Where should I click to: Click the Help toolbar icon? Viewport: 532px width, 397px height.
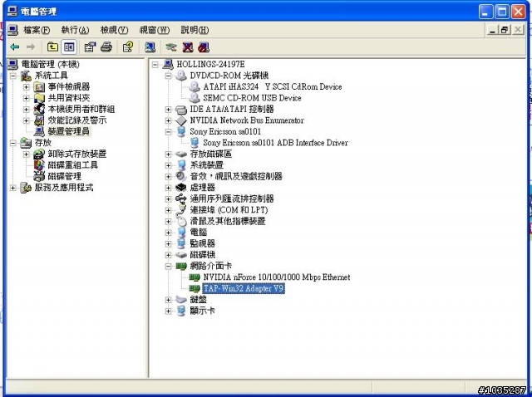click(128, 47)
